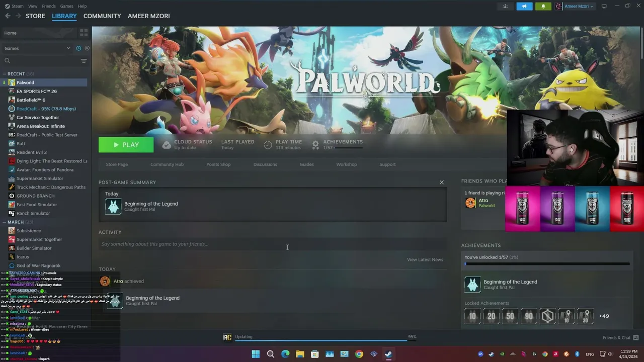Open the friends group icon in title bar
Screen dimensions: 644x362
pos(505,6)
